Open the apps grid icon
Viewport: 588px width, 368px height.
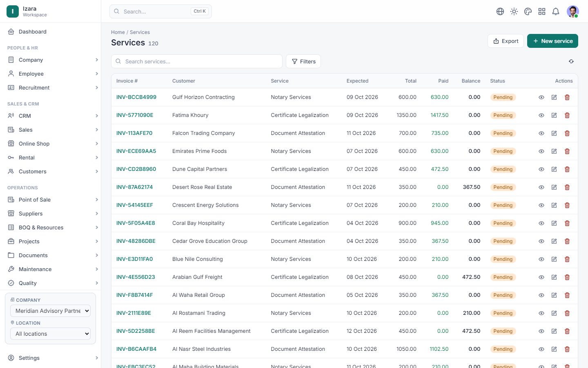point(542,11)
